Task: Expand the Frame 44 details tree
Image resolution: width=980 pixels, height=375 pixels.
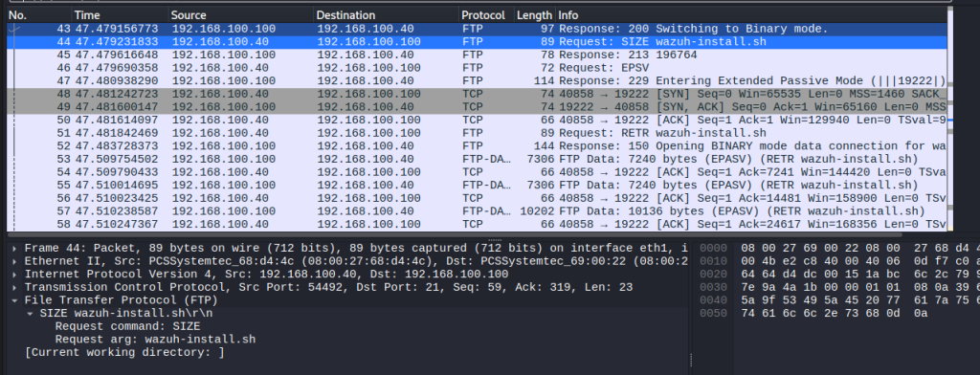Action: point(15,248)
